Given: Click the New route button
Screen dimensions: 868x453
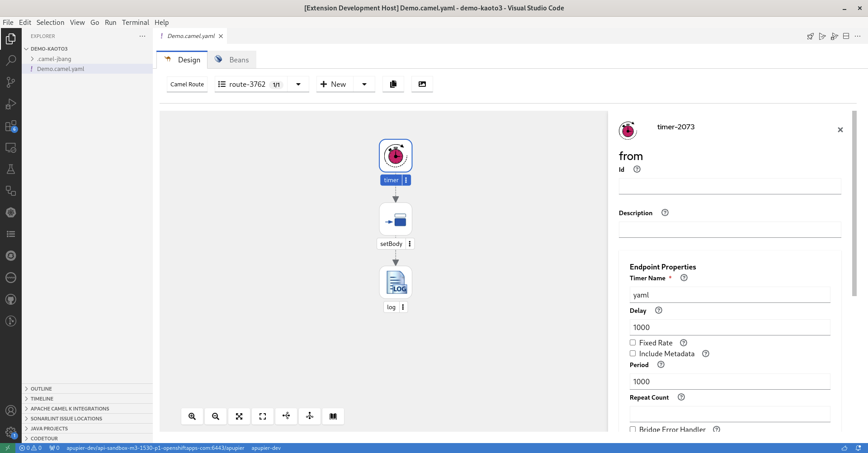Looking at the screenshot, I should point(334,84).
